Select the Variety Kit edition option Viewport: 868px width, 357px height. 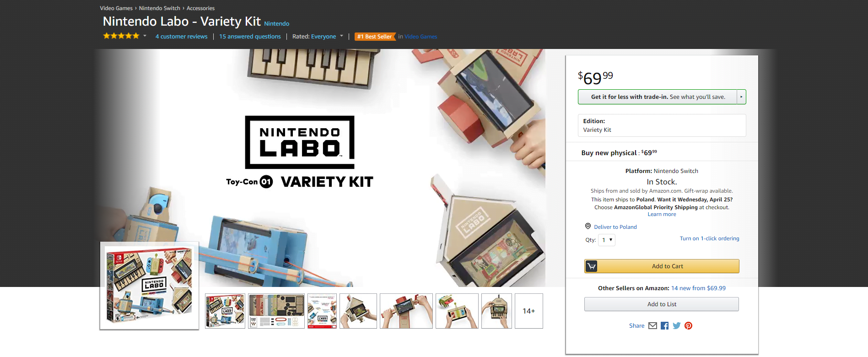[662, 125]
